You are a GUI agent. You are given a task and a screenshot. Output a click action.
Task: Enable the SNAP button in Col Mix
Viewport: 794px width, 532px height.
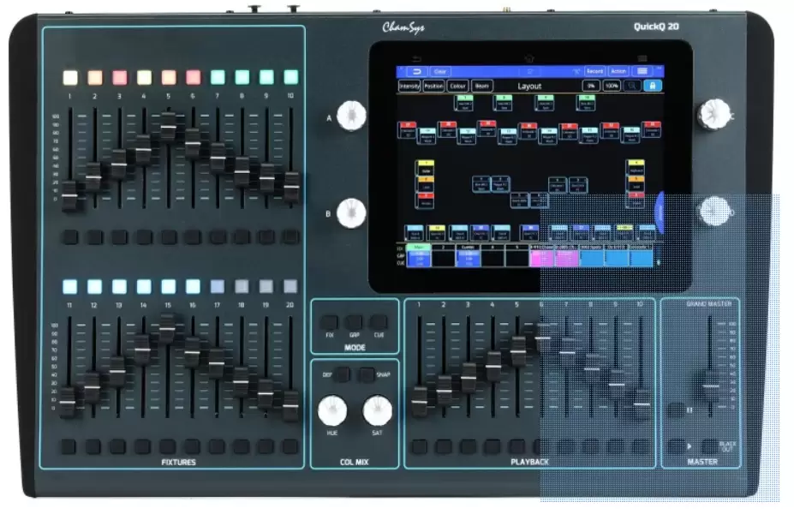click(x=366, y=374)
